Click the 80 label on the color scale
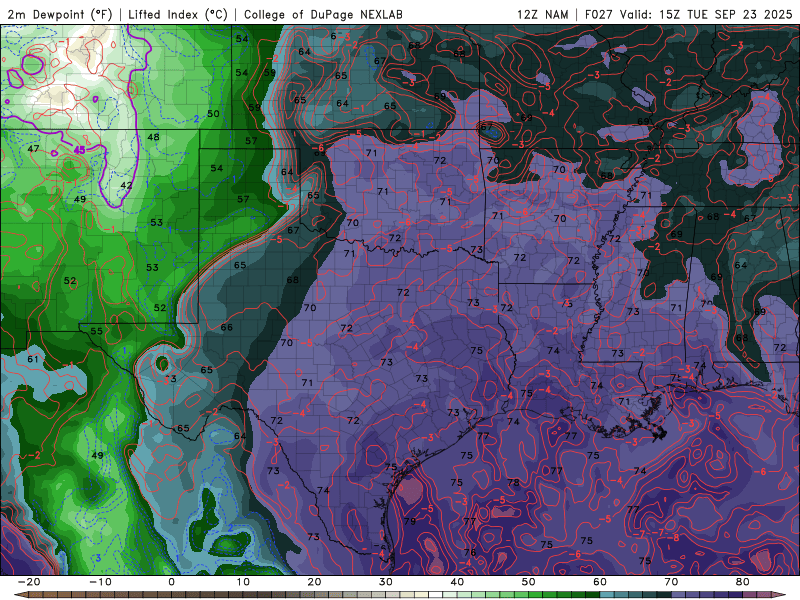800x600 pixels. click(x=743, y=582)
